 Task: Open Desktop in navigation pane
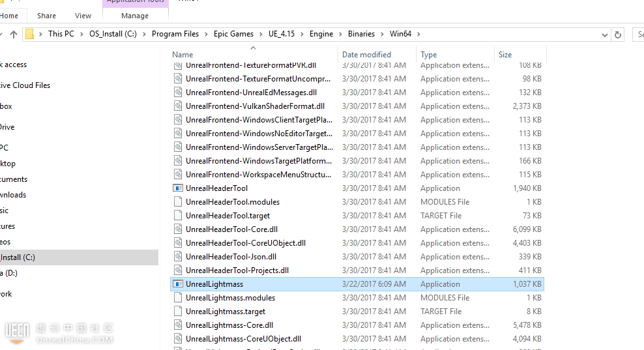coord(8,164)
